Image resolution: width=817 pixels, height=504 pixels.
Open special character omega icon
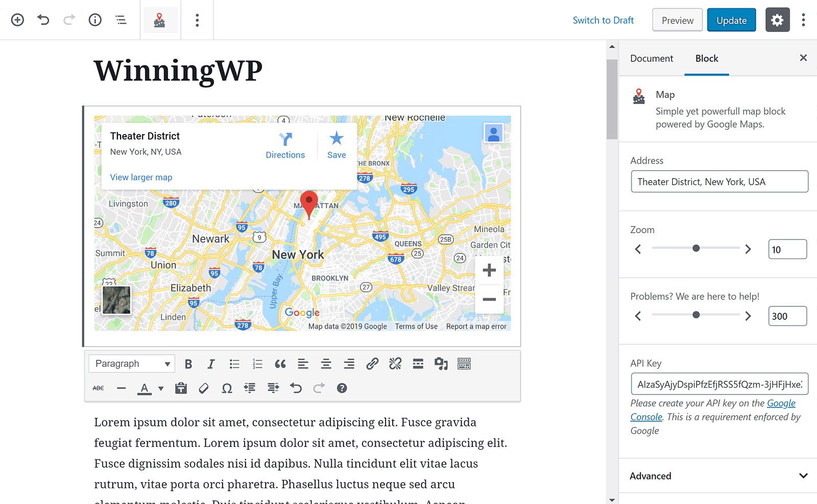coord(227,388)
